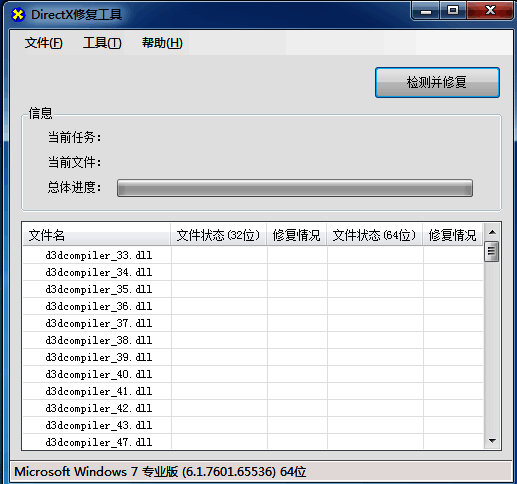Image resolution: width=517 pixels, height=484 pixels.
Task: Click the DirectX repair tool title icon
Action: pyautogui.click(x=18, y=15)
